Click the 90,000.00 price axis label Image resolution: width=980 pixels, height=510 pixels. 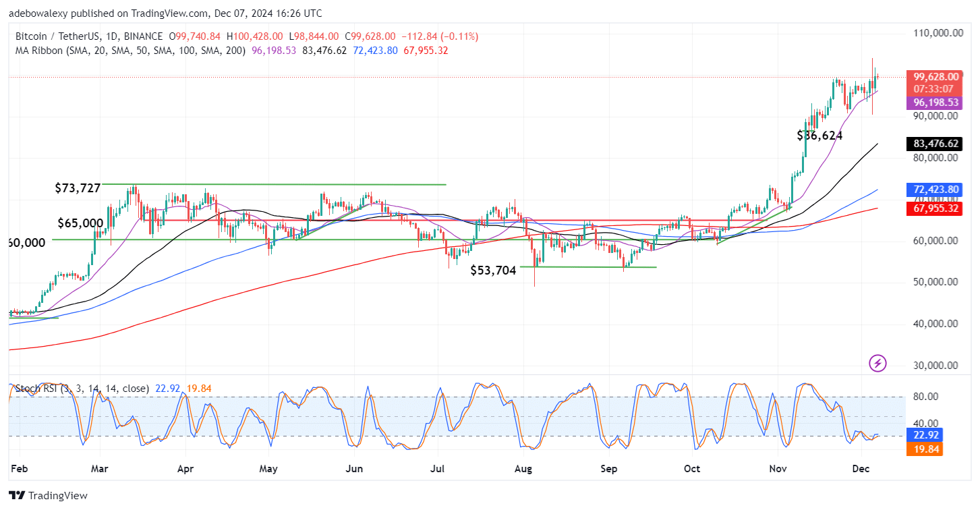[x=934, y=115]
